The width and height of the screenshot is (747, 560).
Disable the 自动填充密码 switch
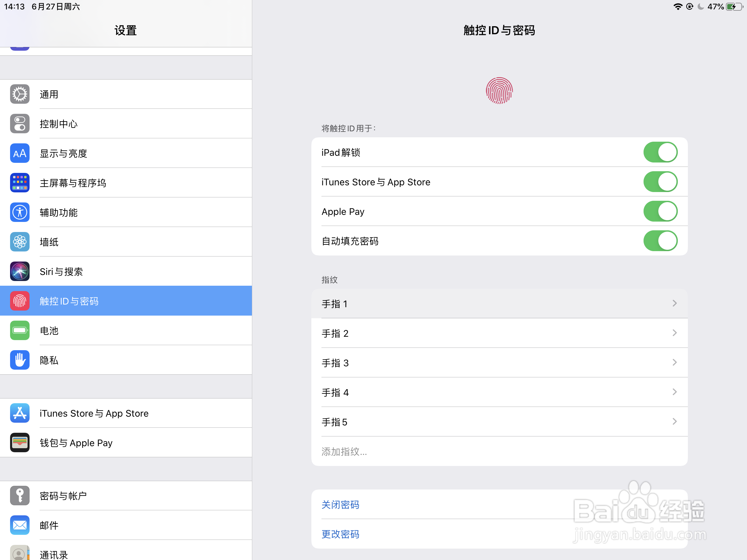661,241
